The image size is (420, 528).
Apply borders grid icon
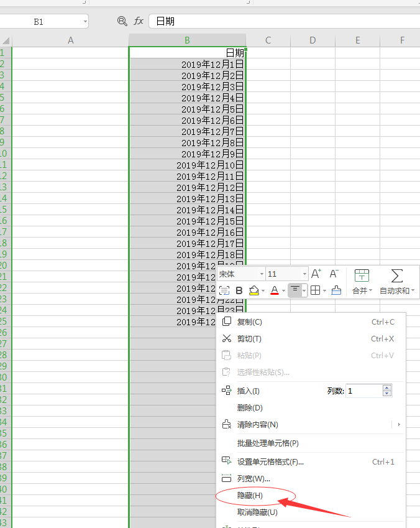pyautogui.click(x=316, y=290)
